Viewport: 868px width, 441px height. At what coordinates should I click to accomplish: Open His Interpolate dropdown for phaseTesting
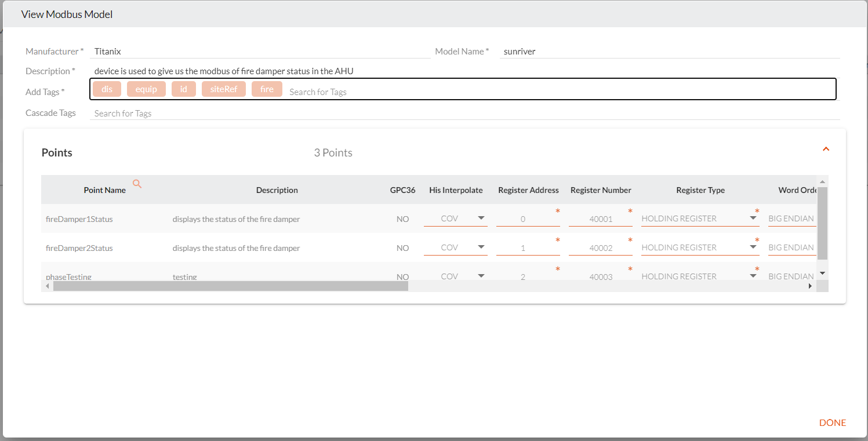[x=456, y=276]
